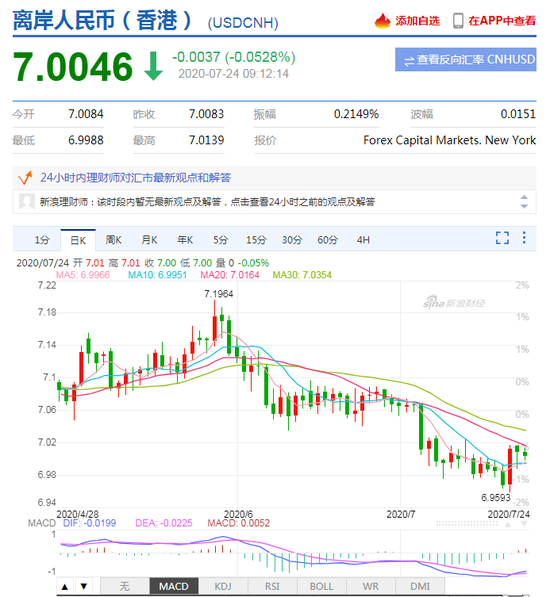Click the phone icon for 在APP中查看
550x597 pixels.
pyautogui.click(x=458, y=21)
